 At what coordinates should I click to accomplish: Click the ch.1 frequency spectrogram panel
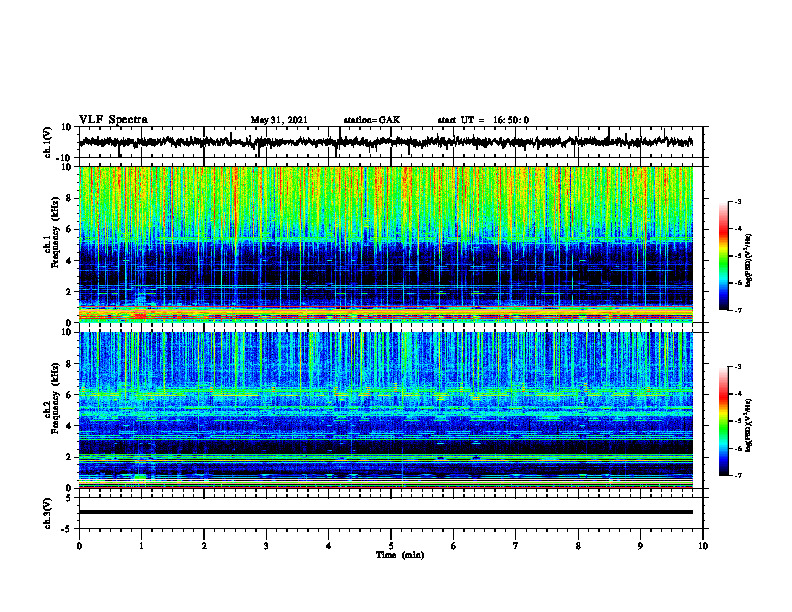(386, 244)
